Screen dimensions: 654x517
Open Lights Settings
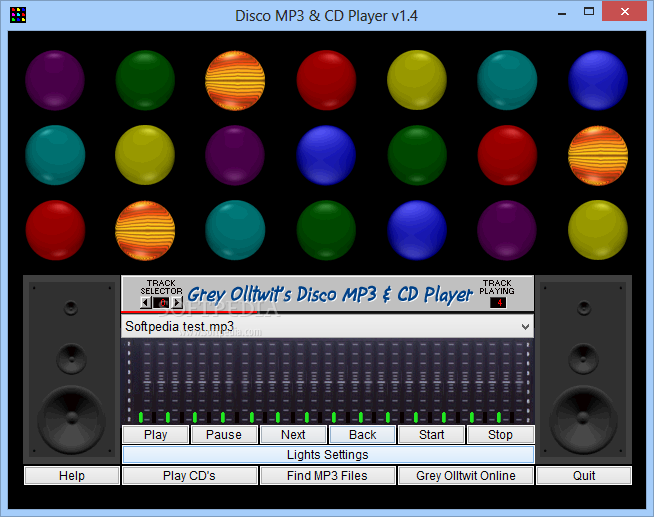click(x=328, y=454)
